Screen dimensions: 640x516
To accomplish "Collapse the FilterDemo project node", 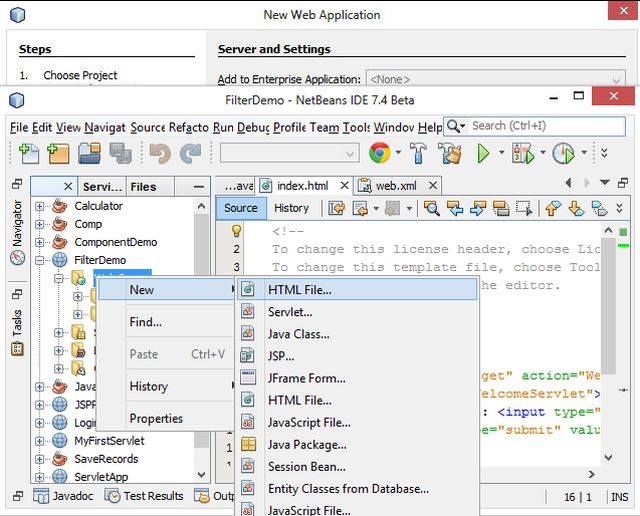I will click(40, 260).
